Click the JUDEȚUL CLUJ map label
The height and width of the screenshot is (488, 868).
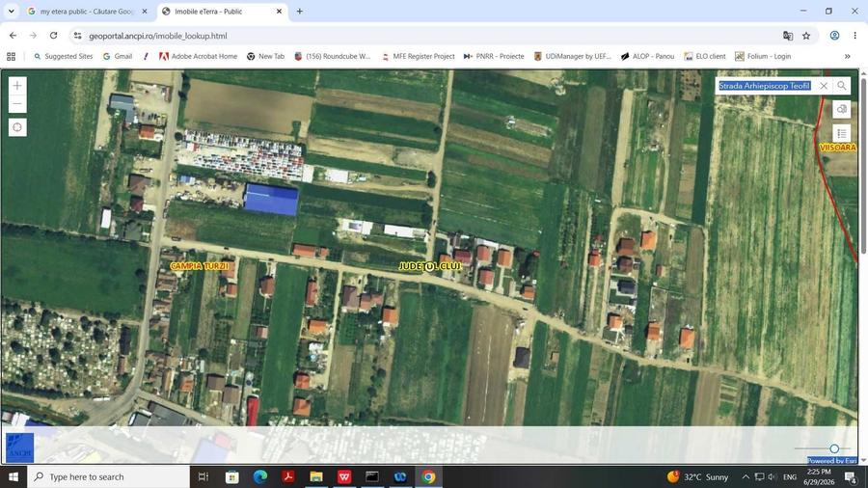(429, 266)
